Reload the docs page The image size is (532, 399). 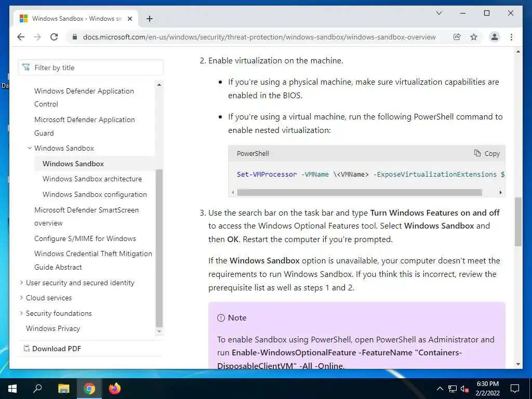[x=54, y=37]
